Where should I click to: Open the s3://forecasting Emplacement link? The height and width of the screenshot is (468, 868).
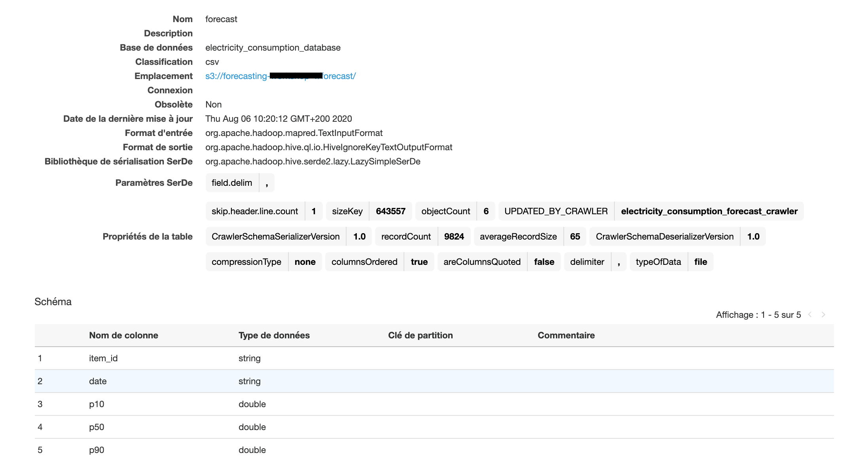point(236,76)
